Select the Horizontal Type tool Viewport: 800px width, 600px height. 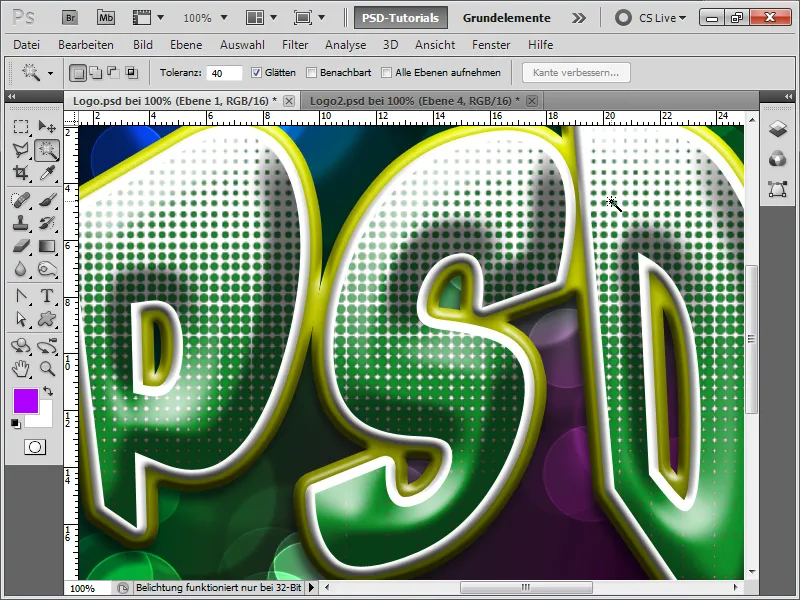pos(47,296)
